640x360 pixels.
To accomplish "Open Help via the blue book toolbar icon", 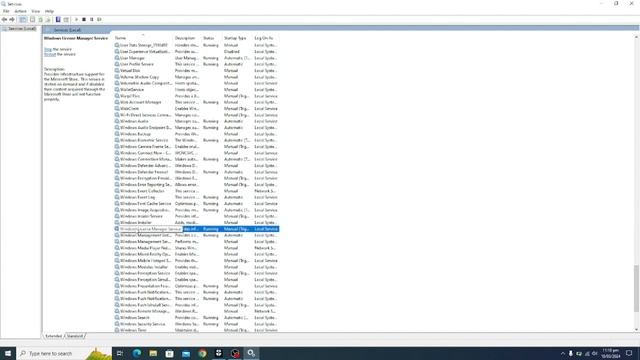I will [58, 20].
